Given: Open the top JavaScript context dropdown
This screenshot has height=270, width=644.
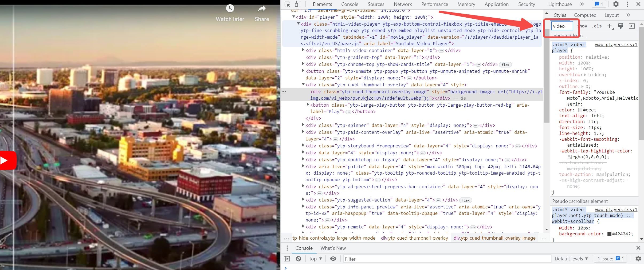Looking at the screenshot, I should tap(316, 259).
